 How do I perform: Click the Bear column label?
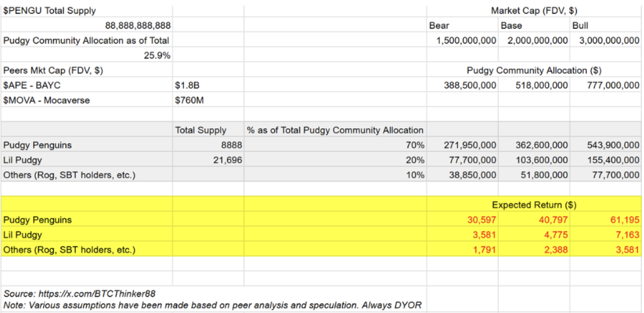point(439,26)
